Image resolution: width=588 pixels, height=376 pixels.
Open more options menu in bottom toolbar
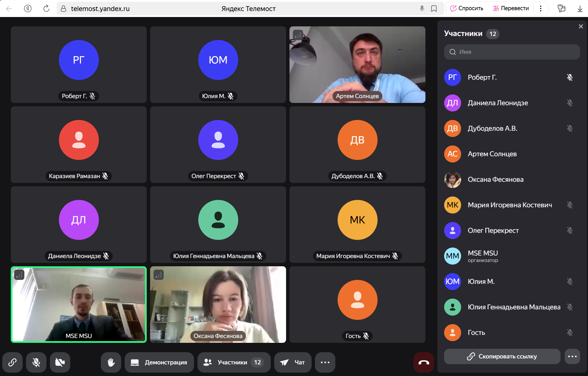point(325,362)
